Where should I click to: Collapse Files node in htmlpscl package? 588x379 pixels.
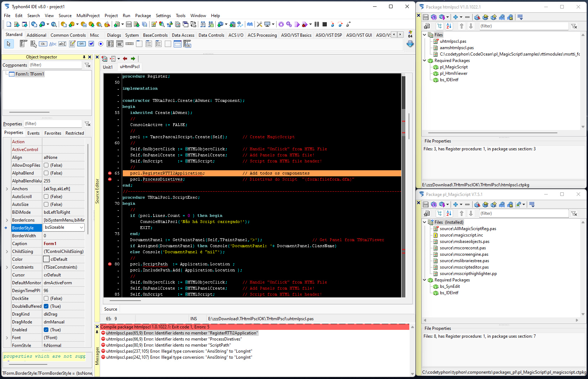click(x=425, y=35)
